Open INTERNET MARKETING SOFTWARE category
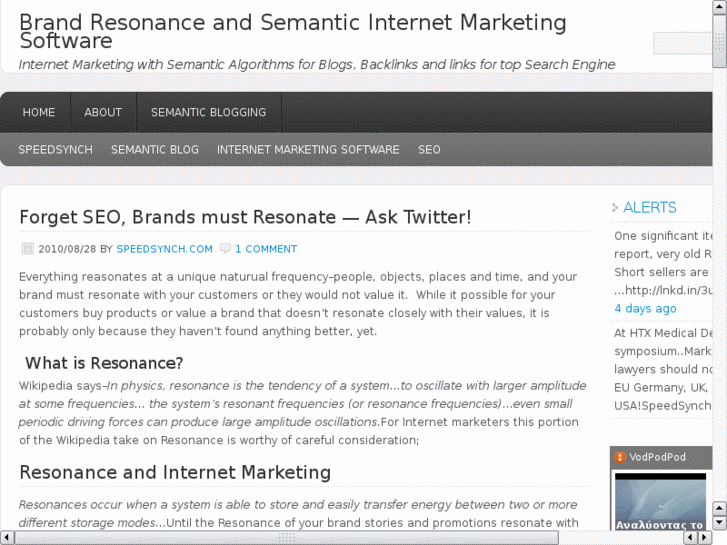Screen dimensions: 727x545 308,150
